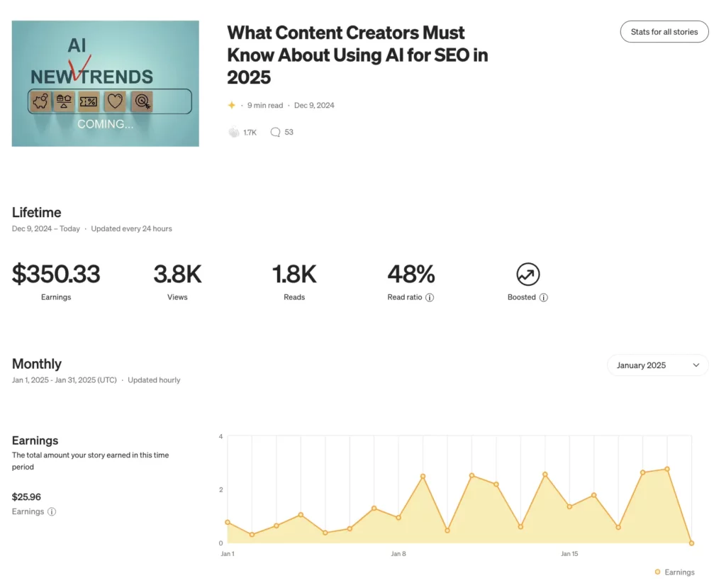Click the AI New Trends story thumbnail

pos(105,83)
